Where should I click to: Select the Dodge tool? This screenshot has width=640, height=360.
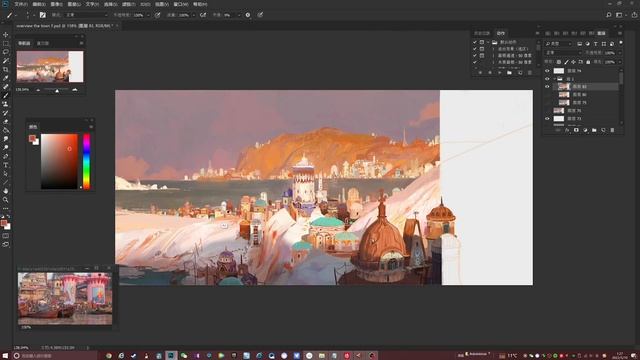(x=6, y=147)
